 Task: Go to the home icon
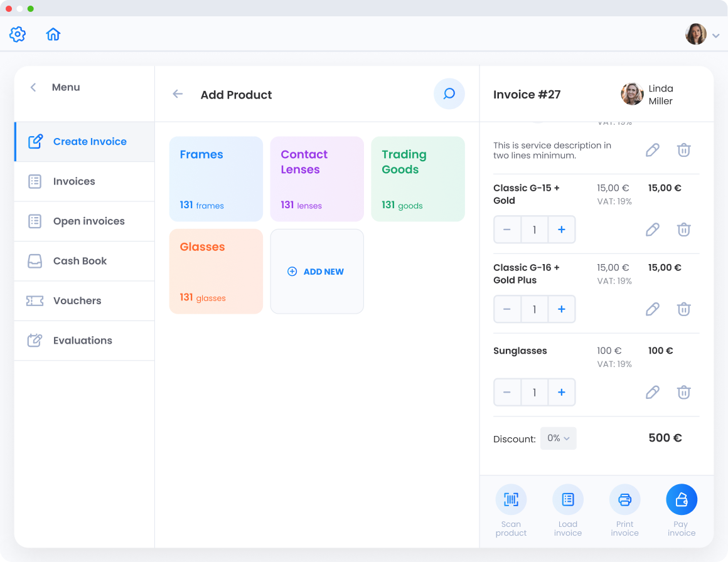(53, 34)
